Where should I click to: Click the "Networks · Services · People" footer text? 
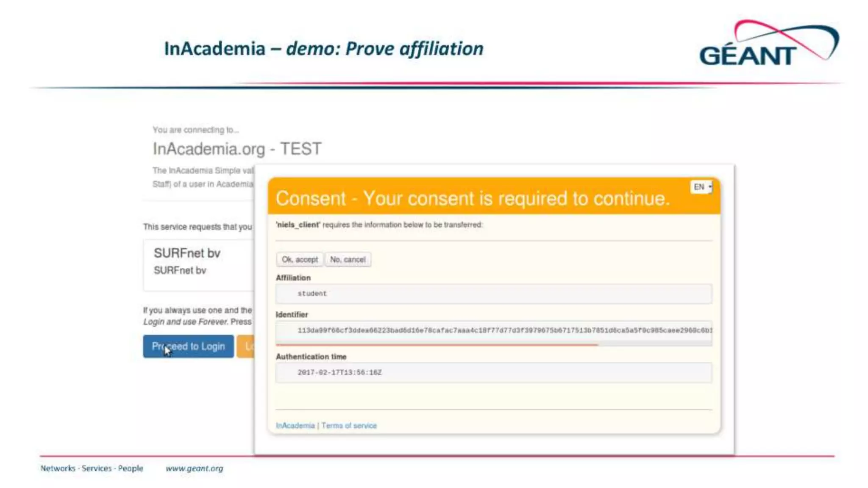coord(92,468)
